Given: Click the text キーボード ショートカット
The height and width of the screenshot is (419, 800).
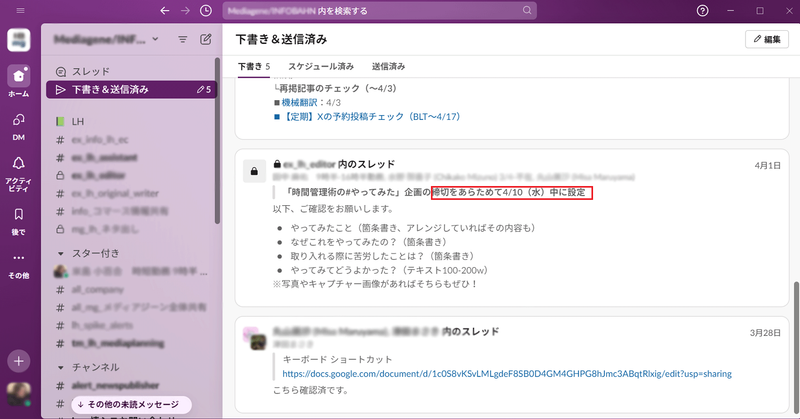Looking at the screenshot, I should 337,359.
